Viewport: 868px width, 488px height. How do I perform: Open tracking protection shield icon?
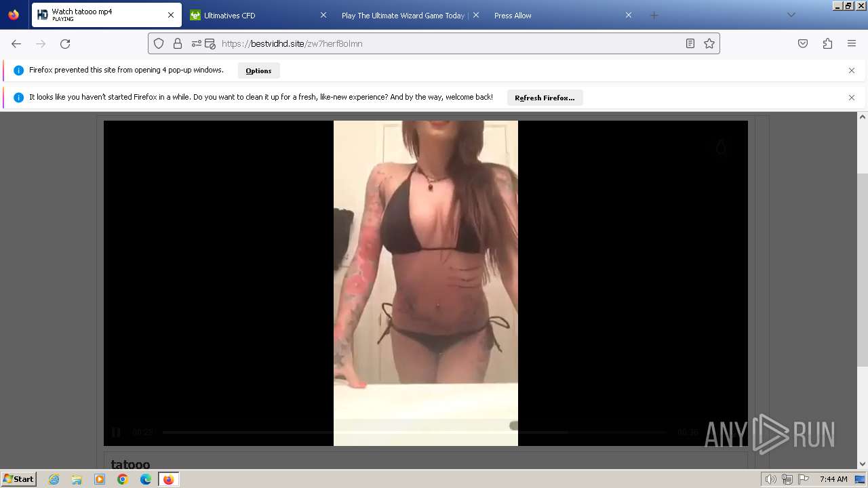click(159, 43)
